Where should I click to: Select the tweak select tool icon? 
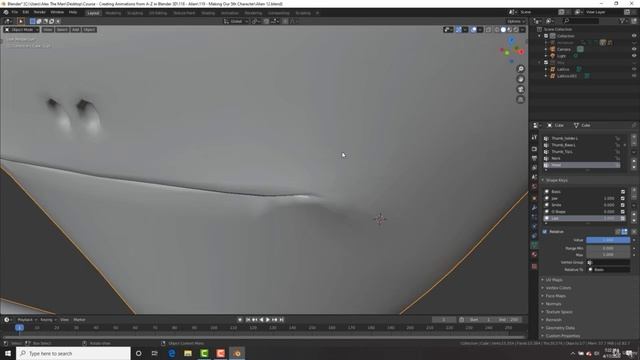pos(20,21)
